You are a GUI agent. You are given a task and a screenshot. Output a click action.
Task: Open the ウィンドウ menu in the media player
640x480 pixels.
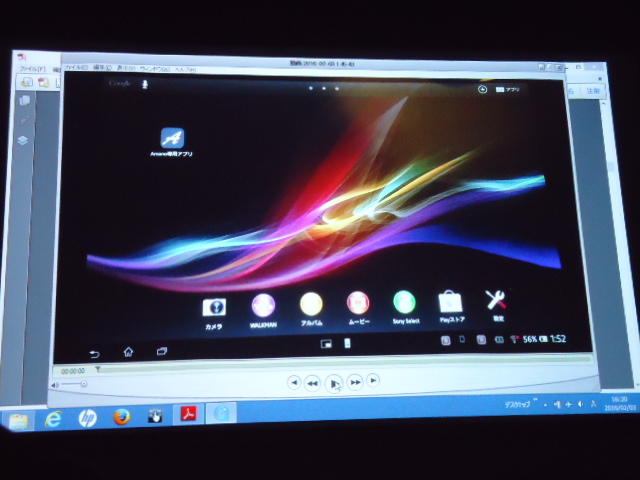coord(155,69)
